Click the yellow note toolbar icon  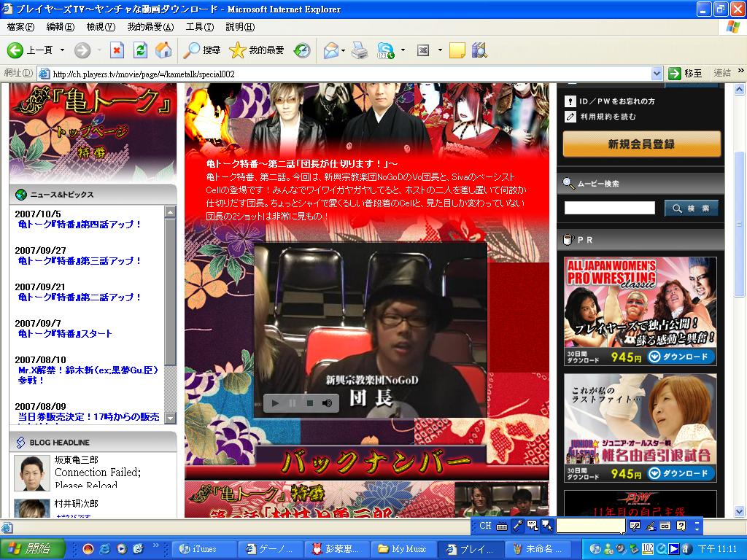coord(457,50)
